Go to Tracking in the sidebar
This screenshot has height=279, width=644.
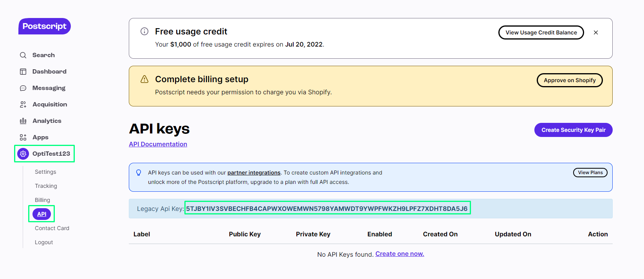[x=46, y=186]
